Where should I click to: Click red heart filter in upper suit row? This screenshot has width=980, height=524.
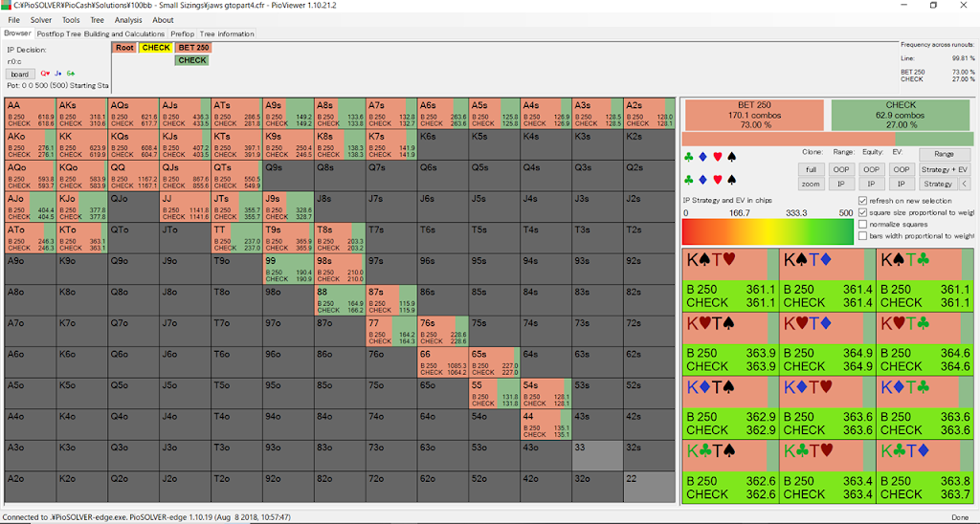(718, 157)
